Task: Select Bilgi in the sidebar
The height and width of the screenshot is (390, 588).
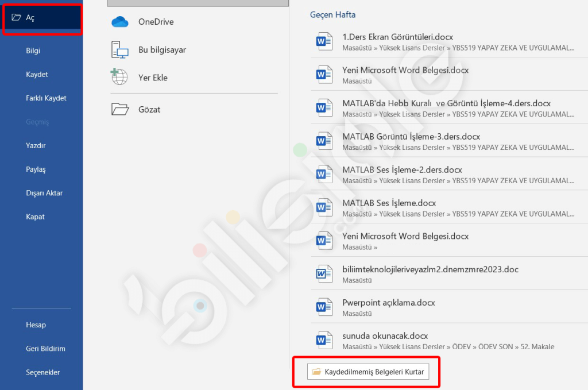Action: point(33,51)
